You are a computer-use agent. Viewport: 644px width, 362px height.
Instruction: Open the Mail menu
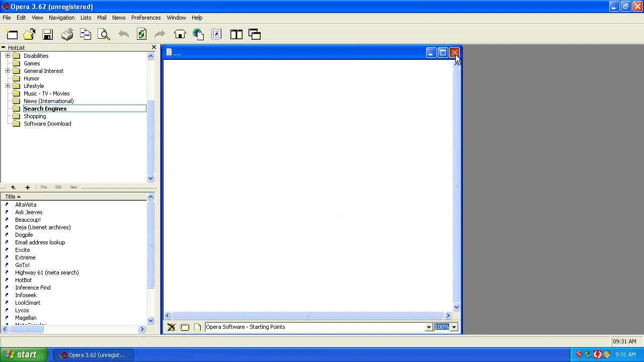point(102,18)
